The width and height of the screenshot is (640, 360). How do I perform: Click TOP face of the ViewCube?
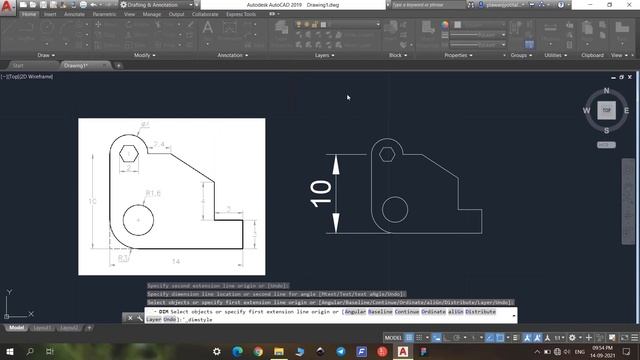click(607, 110)
